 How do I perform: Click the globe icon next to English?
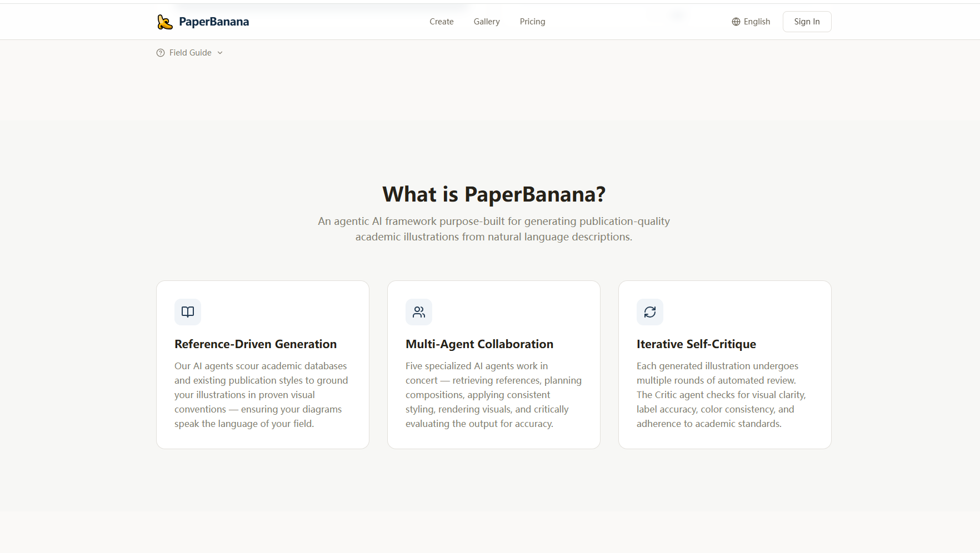pyautogui.click(x=736, y=21)
